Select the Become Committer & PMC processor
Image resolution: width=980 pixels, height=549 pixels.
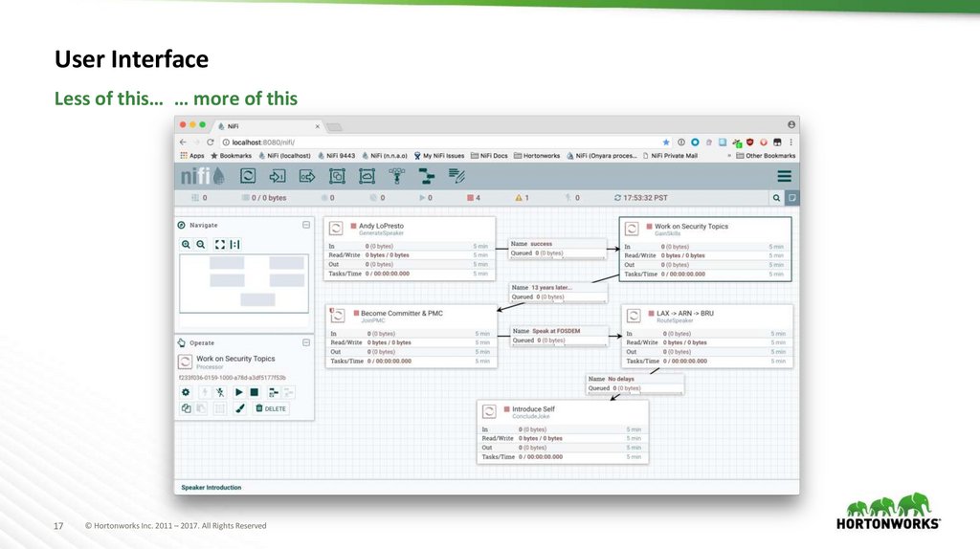tap(412, 336)
